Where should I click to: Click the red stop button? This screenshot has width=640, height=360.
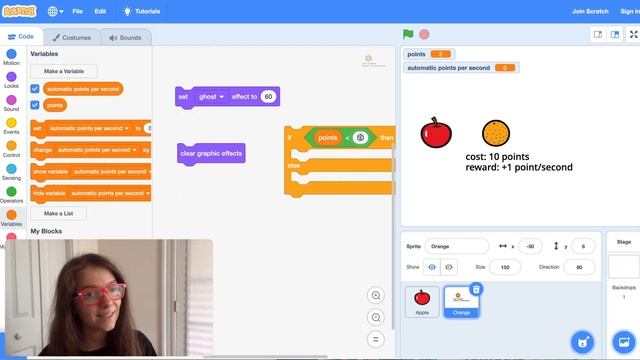click(x=424, y=34)
